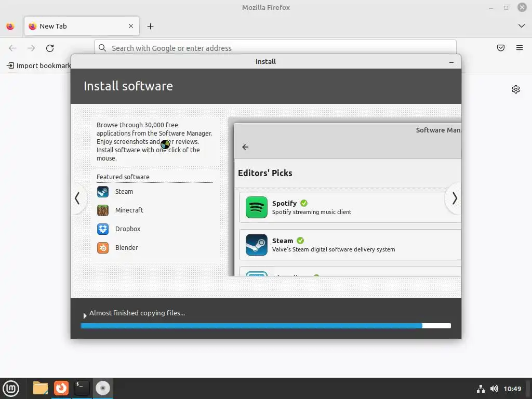532x399 pixels.
Task: Click 'Almost finished copying files...' status text
Action: click(x=137, y=313)
